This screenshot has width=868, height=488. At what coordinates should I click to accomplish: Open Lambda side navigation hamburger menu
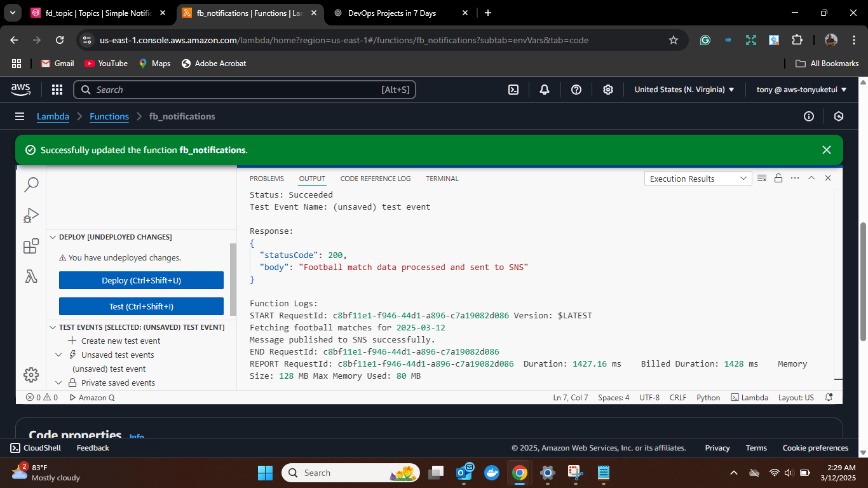[x=20, y=116]
